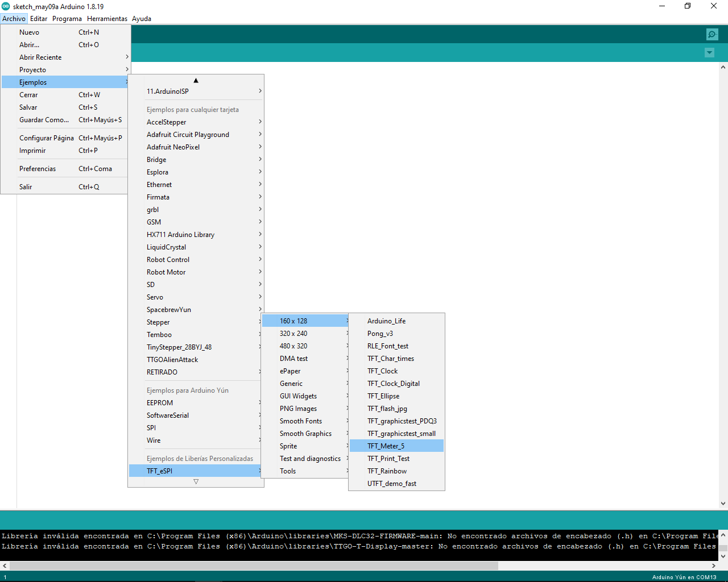Open the Archivo menu
The width and height of the screenshot is (728, 582).
pos(14,19)
